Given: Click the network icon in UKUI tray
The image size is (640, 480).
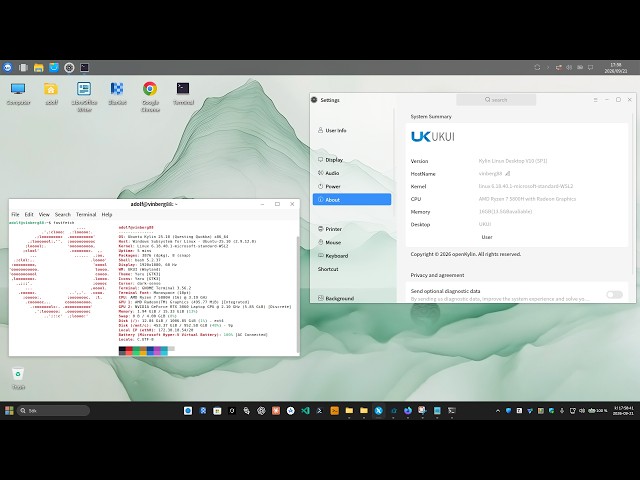Looking at the screenshot, I should point(559,67).
